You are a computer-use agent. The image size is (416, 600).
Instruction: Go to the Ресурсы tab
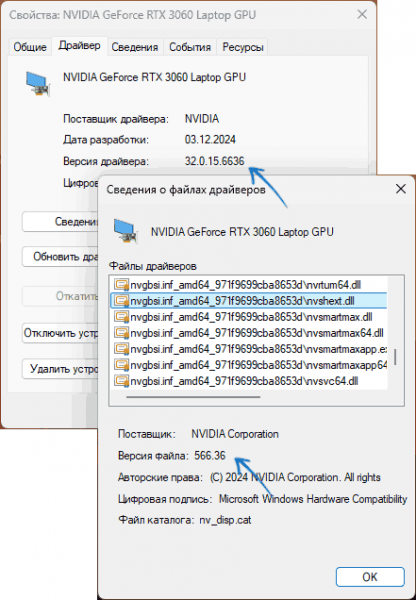click(x=243, y=47)
